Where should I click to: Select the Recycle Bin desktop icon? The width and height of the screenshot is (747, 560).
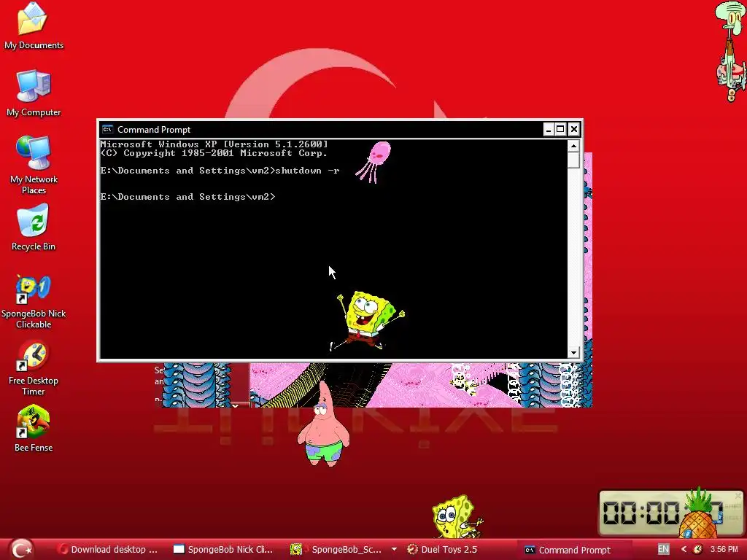click(34, 227)
